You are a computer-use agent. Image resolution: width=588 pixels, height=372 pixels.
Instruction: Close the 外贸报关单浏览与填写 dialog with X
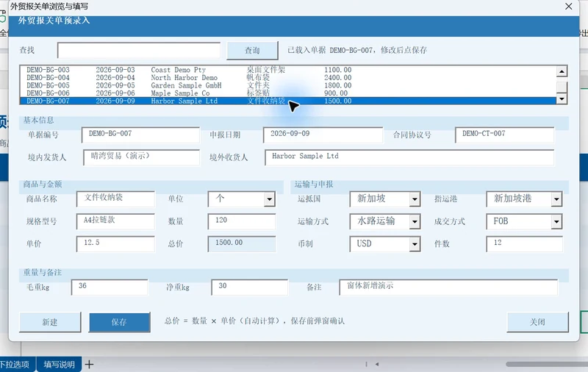568,7
